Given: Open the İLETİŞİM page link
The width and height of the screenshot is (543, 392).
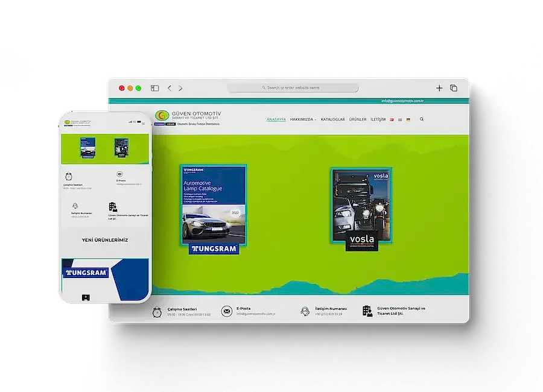Looking at the screenshot, I should (378, 119).
